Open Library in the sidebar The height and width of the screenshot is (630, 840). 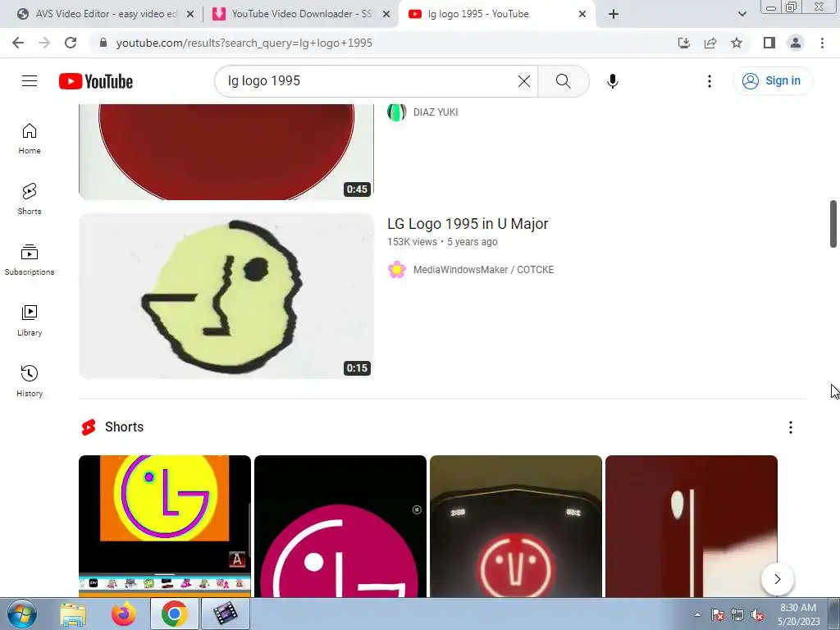(x=30, y=321)
